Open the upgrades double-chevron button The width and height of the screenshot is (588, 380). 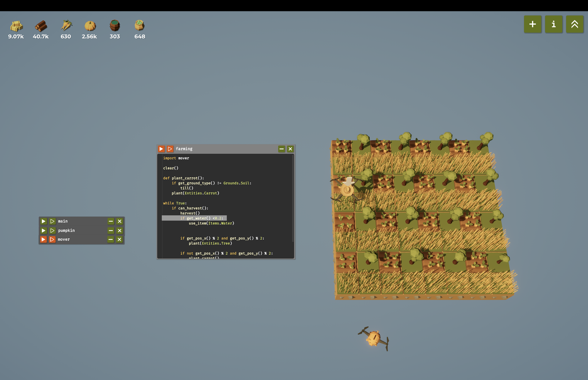click(x=575, y=24)
